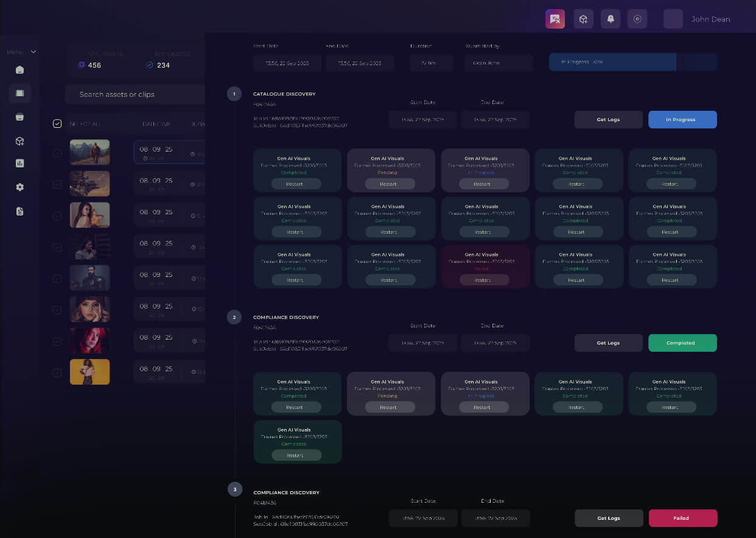Click the 234 in-progress count
This screenshot has width=756, height=538.
tap(163, 65)
